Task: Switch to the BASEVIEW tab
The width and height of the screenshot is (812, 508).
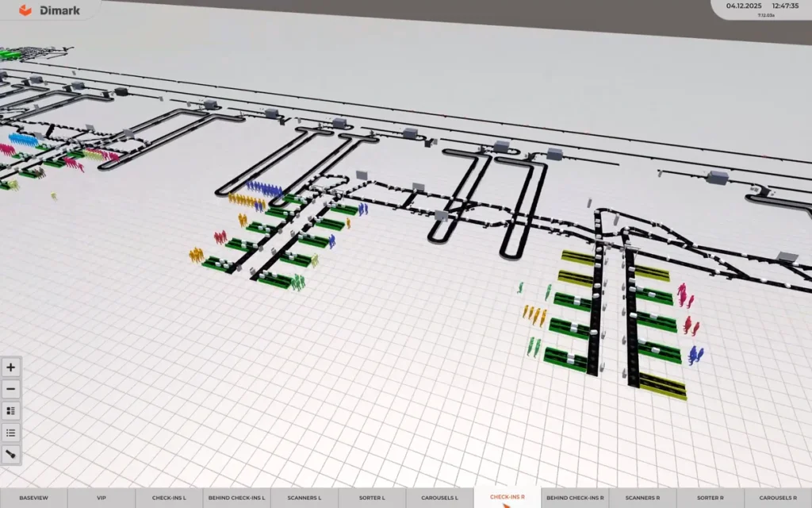Action: (33, 498)
